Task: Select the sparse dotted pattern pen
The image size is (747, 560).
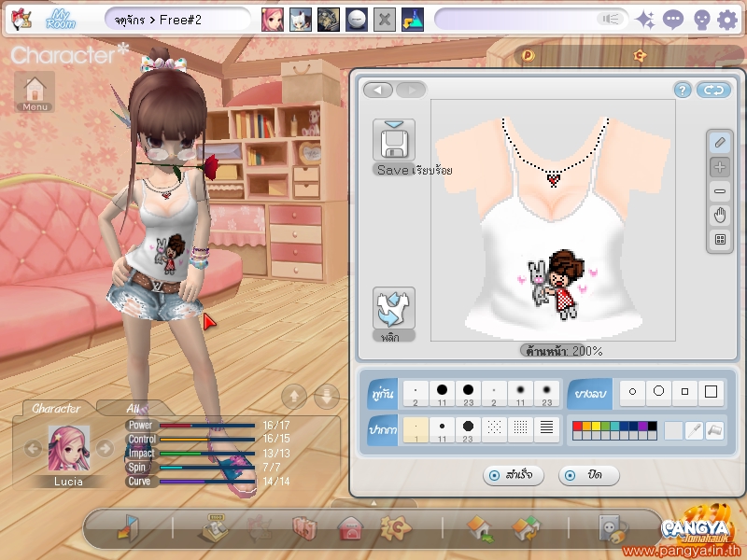Action: [x=494, y=430]
